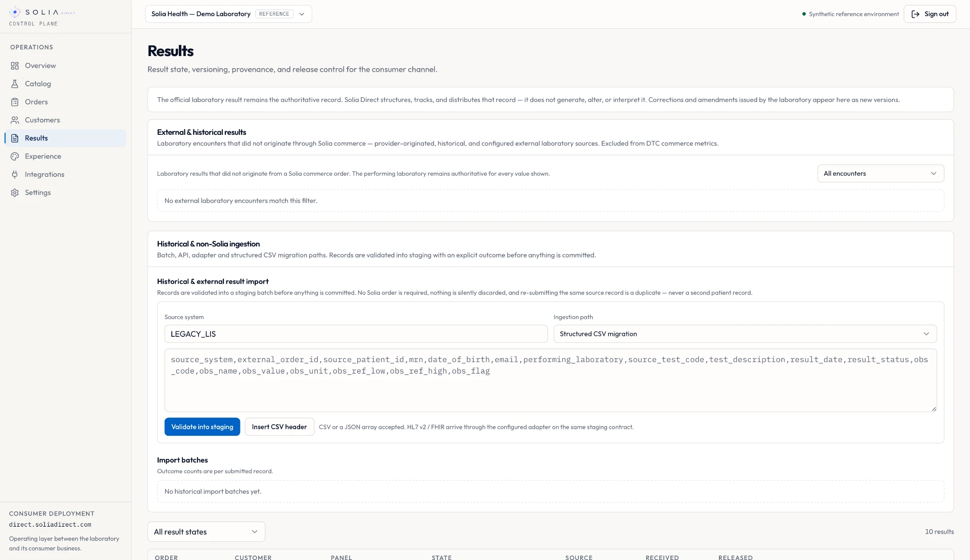Click Validate into staging button
Screen dimensions: 970x560
click(x=202, y=427)
